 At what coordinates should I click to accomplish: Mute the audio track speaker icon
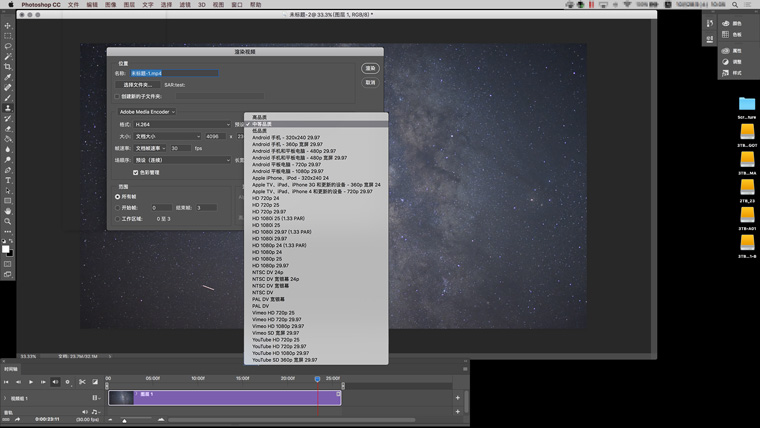click(85, 412)
